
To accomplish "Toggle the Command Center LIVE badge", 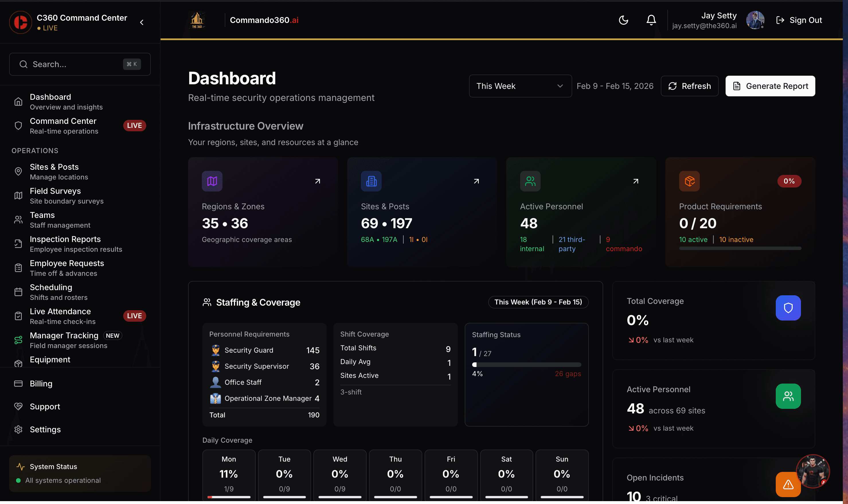I will point(134,125).
